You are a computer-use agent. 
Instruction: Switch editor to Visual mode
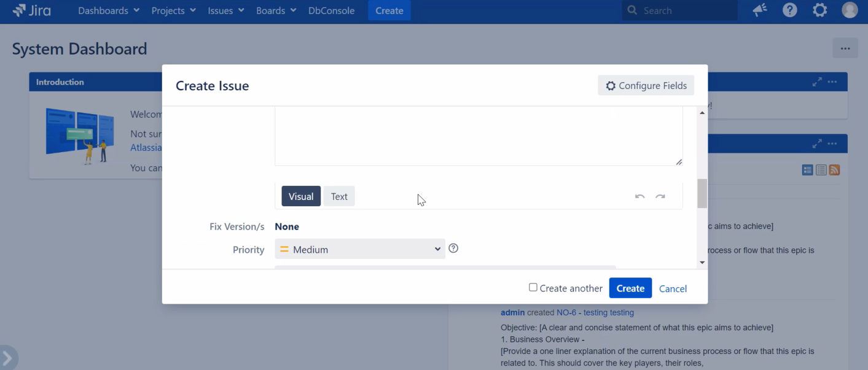(301, 196)
